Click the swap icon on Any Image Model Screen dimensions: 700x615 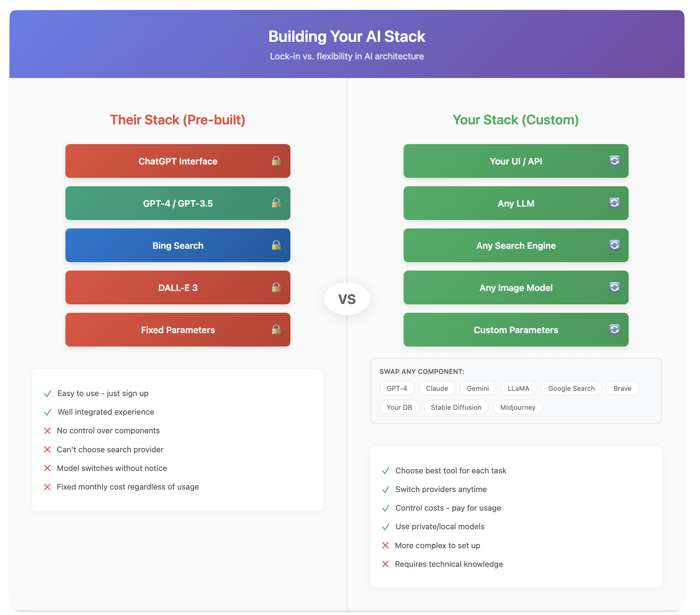(614, 287)
